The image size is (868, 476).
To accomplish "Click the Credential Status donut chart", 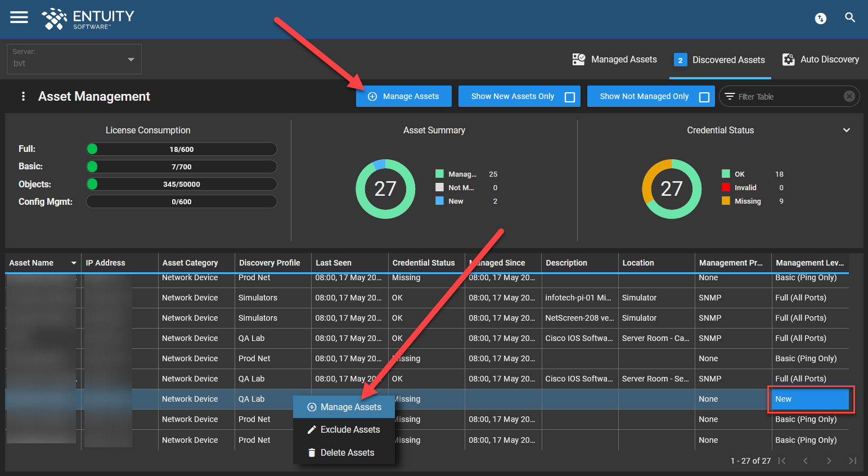I will pos(672,189).
